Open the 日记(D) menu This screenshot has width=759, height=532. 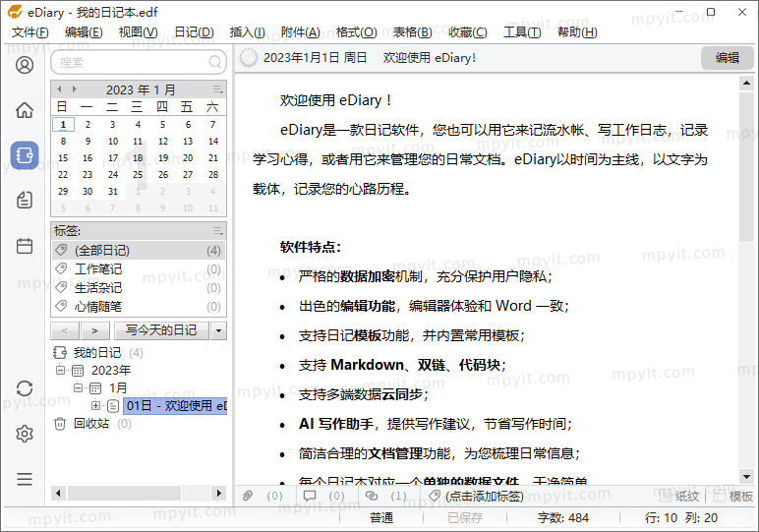pyautogui.click(x=194, y=32)
